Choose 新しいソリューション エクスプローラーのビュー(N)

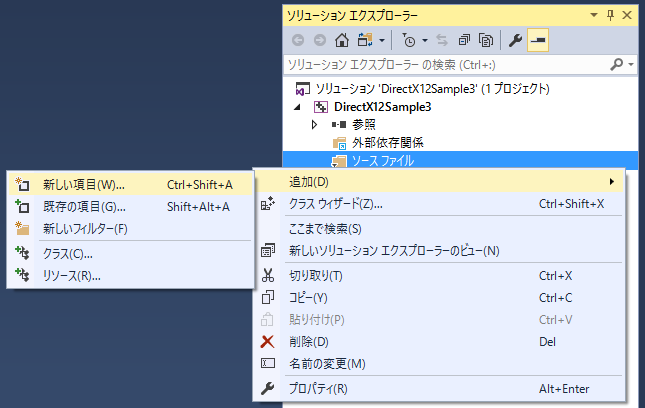(x=439, y=250)
